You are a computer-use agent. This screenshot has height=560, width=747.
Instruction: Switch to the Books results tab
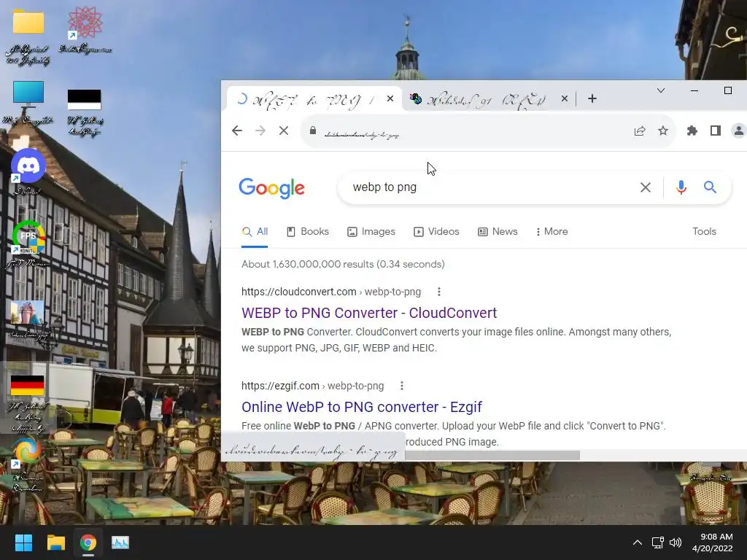click(308, 232)
